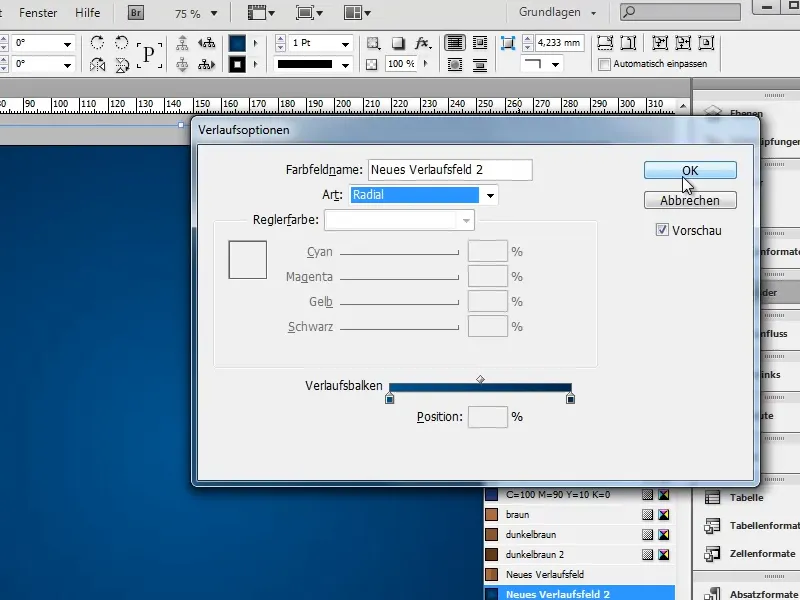The width and height of the screenshot is (800, 600).
Task: Enable Automatisch einpassen checkbox
Action: tap(605, 64)
